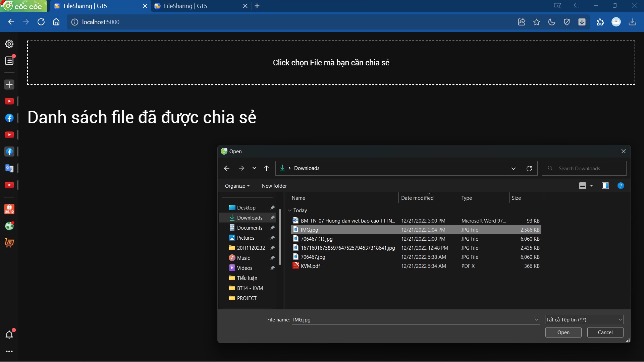The height and width of the screenshot is (362, 644).
Task: Toggle dark mode with the moon icon
Action: [552, 22]
